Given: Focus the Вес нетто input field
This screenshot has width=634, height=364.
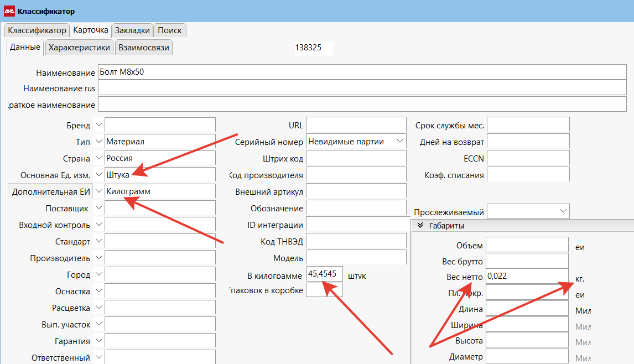Looking at the screenshot, I should (x=527, y=276).
